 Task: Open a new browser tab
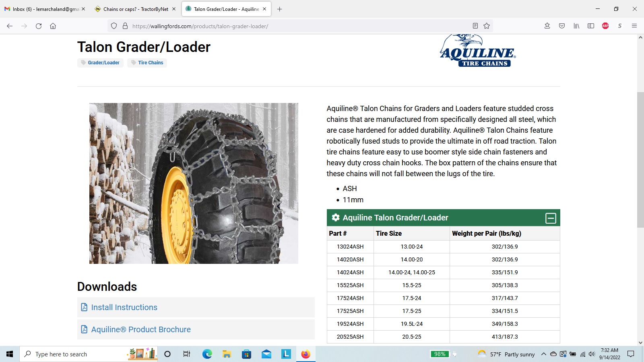tap(280, 9)
